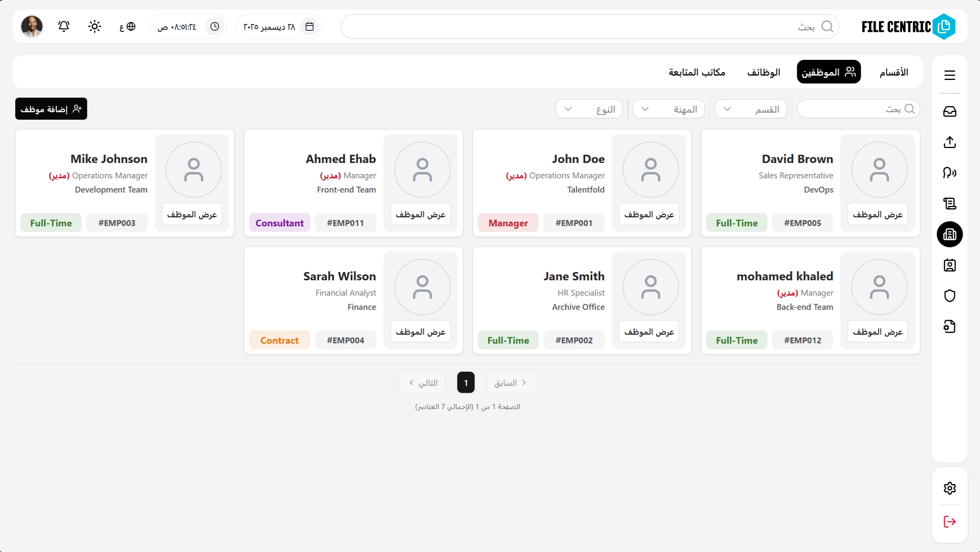Select the ID badge icon in sidebar
This screenshot has width=980, height=552.
click(949, 265)
